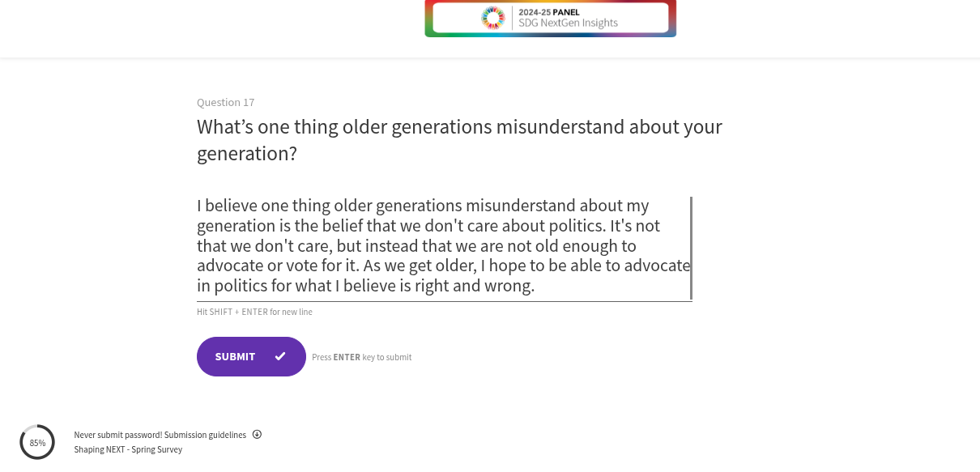Viewport: 980px width, 472px height.
Task: Click the "2024-25 PANEL" banner label
Action: [549, 12]
